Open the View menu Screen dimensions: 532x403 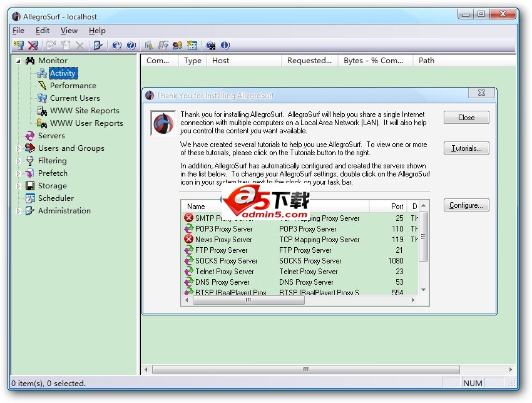pyautogui.click(x=69, y=30)
